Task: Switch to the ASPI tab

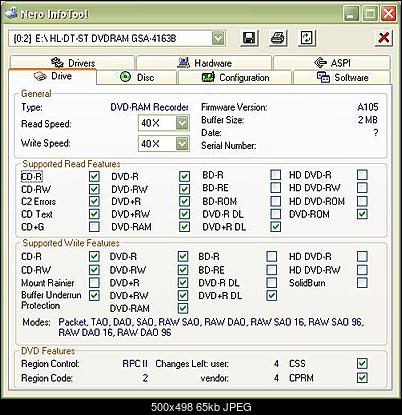Action: 332,63
